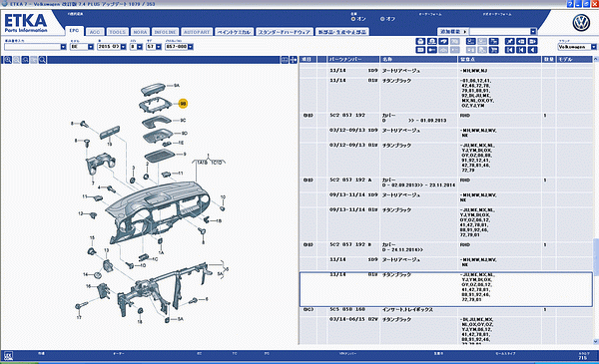Click the 追加機能 button
The height and width of the screenshot is (364, 599).
453,31
